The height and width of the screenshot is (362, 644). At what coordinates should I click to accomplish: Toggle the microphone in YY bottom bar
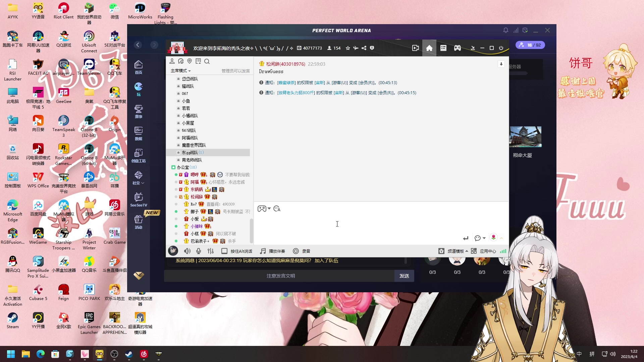click(199, 251)
